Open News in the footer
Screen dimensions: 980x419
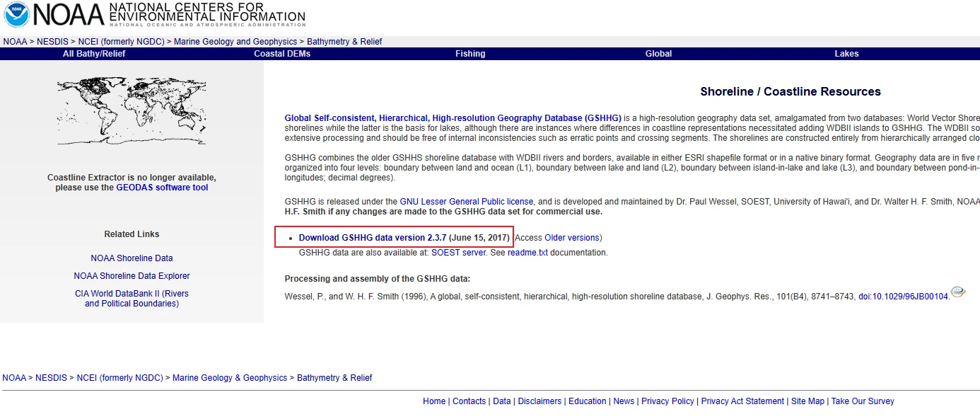(x=624, y=401)
